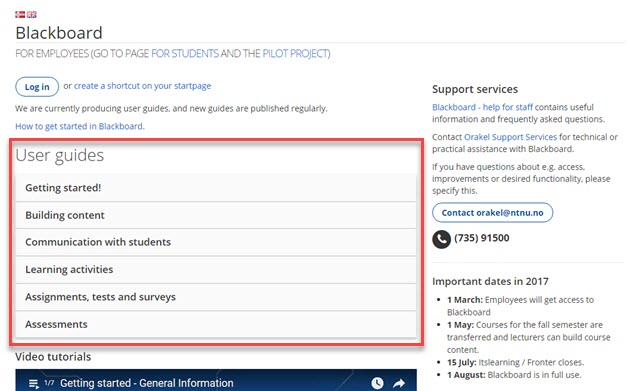This screenshot has width=630, height=391.
Task: Expand the Building content section
Action: pyautogui.click(x=216, y=215)
